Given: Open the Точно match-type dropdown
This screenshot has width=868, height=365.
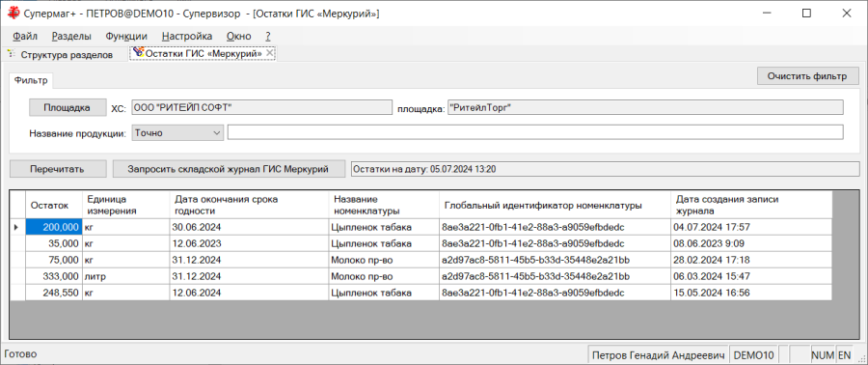Looking at the screenshot, I should click(177, 133).
